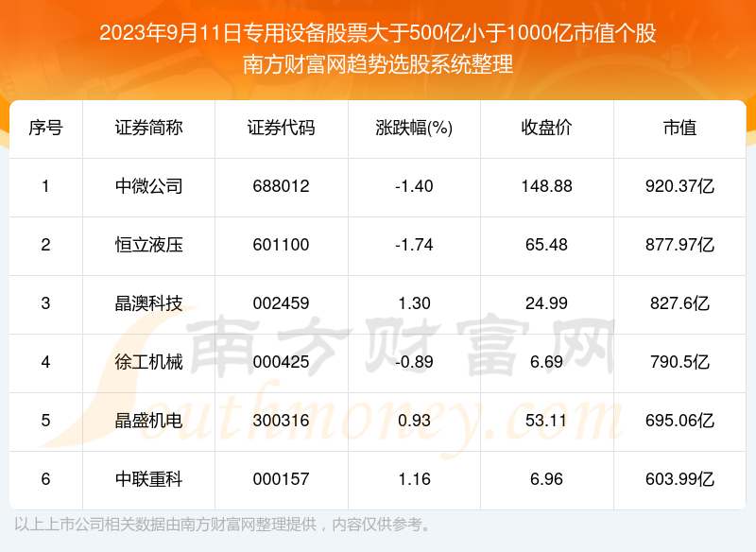
Task: Select the stock name 晶盛机电
Action: [x=148, y=421]
